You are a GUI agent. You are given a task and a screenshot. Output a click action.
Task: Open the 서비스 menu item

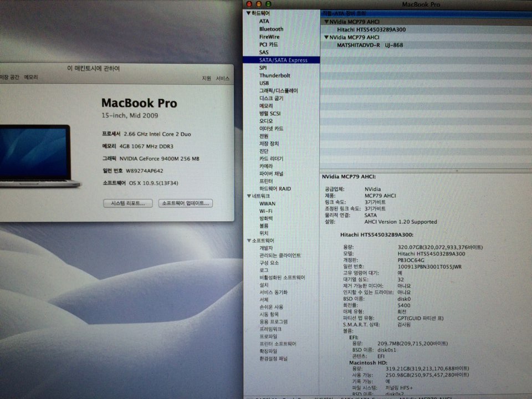click(223, 79)
